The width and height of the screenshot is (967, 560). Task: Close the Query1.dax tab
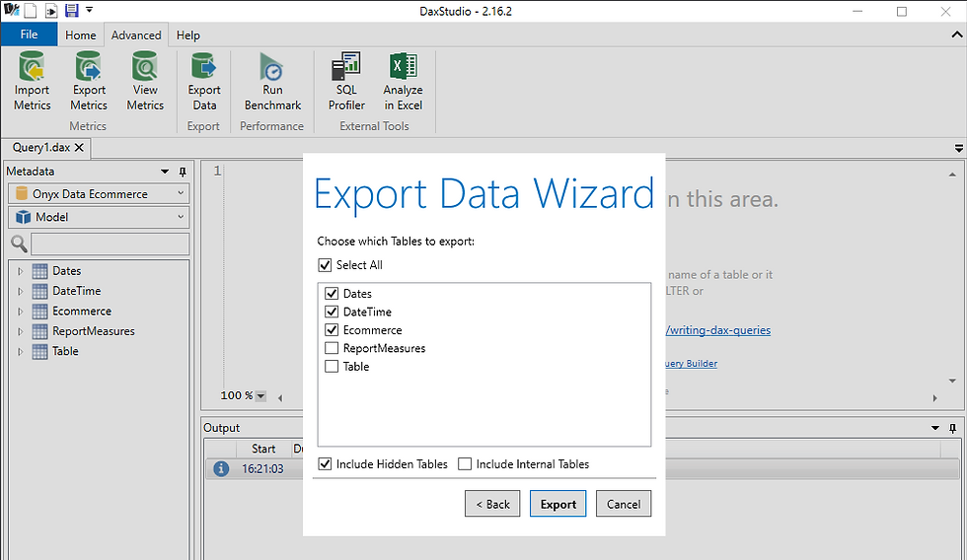[x=79, y=147]
